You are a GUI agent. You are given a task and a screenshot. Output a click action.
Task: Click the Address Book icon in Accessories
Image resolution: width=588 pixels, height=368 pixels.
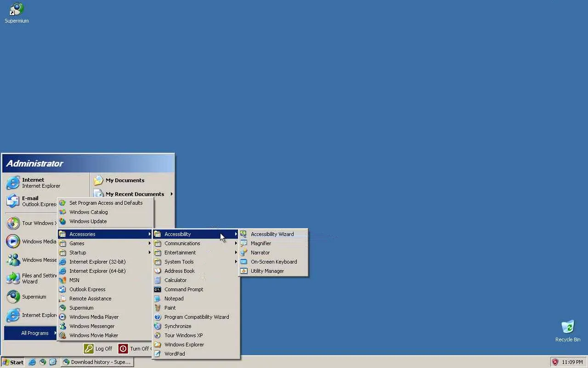coord(158,271)
